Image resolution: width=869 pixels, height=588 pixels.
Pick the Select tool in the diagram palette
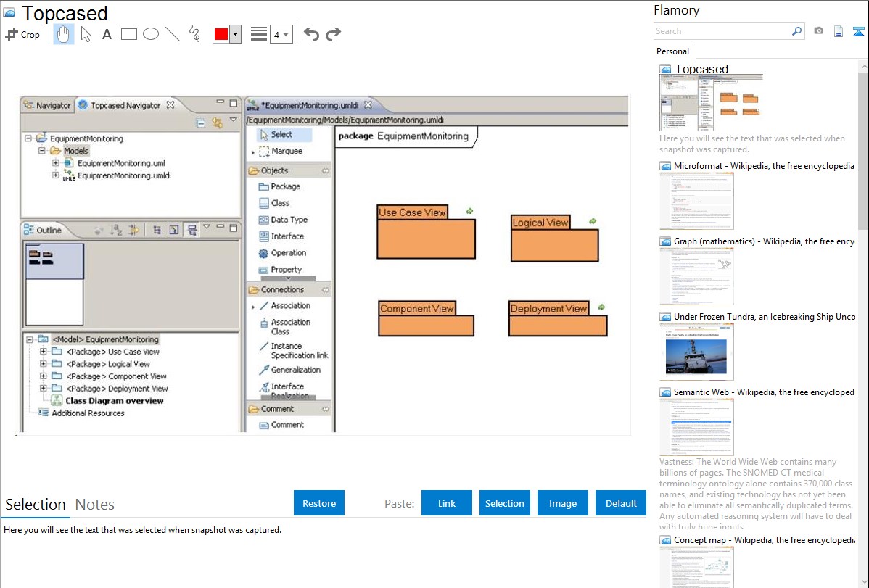click(284, 135)
